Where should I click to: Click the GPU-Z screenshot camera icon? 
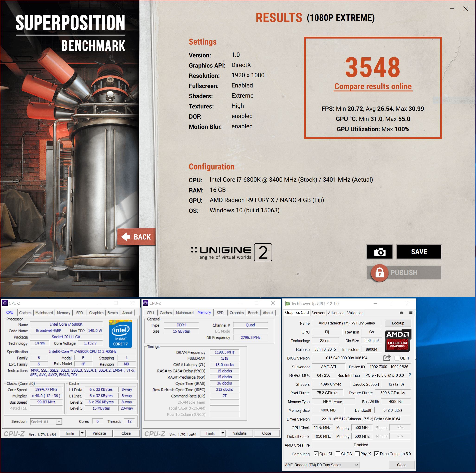point(401,313)
